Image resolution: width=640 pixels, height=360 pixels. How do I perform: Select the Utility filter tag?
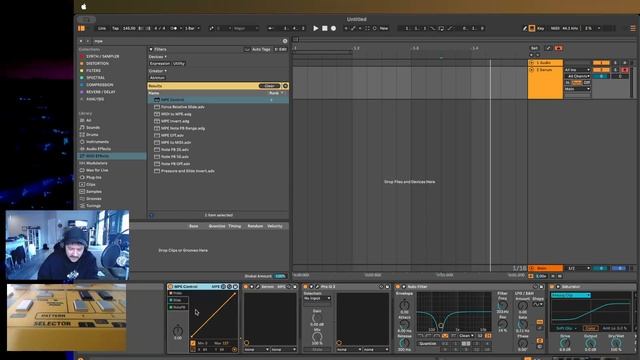pyautogui.click(x=179, y=64)
